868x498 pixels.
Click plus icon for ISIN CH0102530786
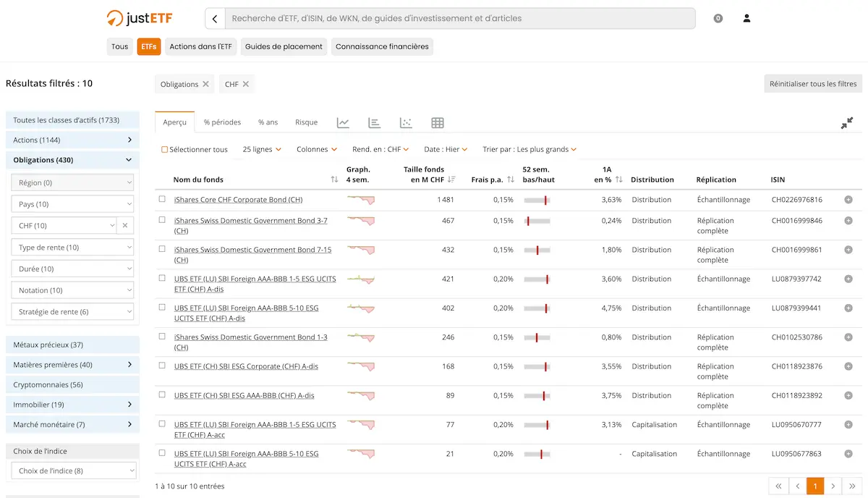point(848,337)
